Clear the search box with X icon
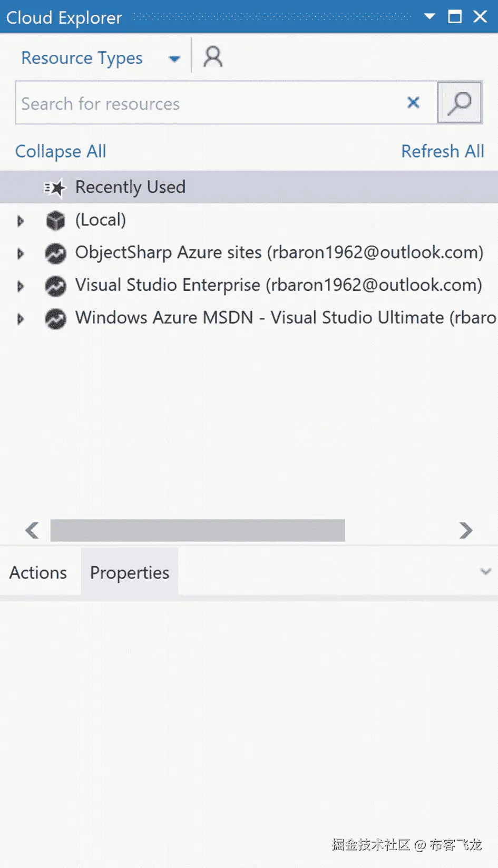This screenshot has width=498, height=868. (x=414, y=103)
